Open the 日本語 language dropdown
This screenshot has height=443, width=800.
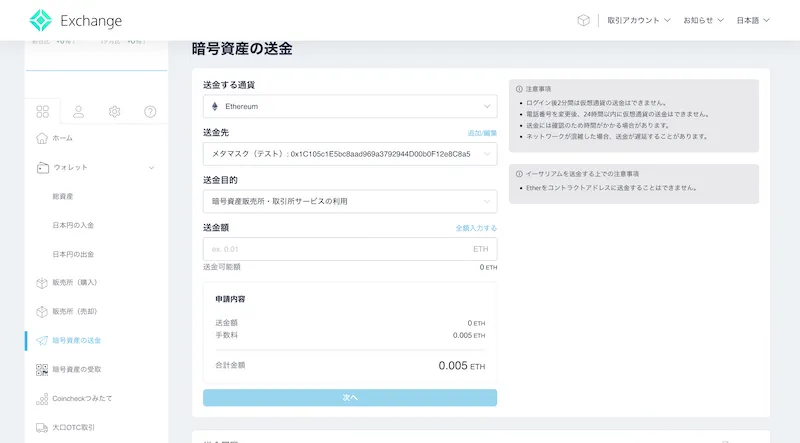[x=753, y=20]
